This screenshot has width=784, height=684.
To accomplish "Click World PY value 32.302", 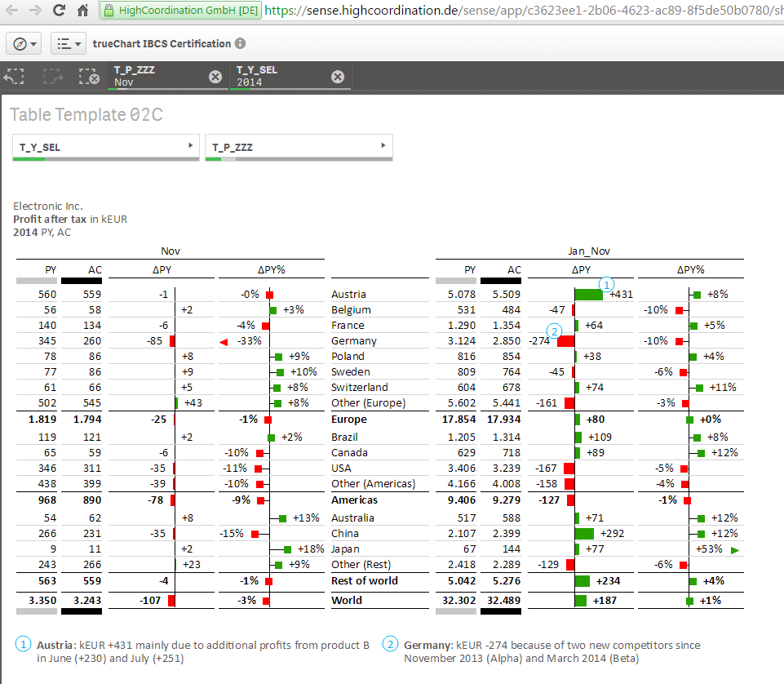I will coord(458,600).
